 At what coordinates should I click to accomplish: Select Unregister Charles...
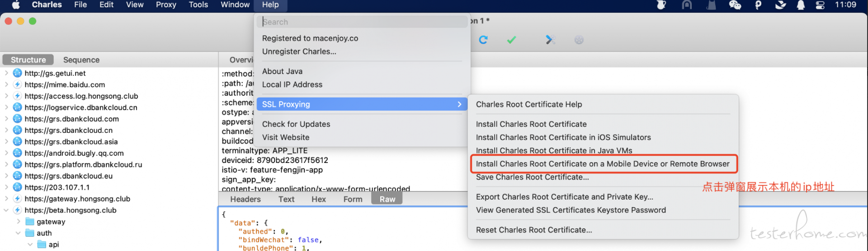click(299, 51)
